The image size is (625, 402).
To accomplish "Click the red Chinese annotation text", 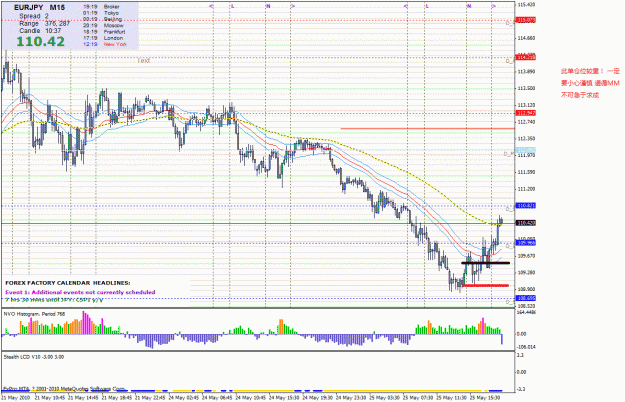I will click(x=590, y=83).
